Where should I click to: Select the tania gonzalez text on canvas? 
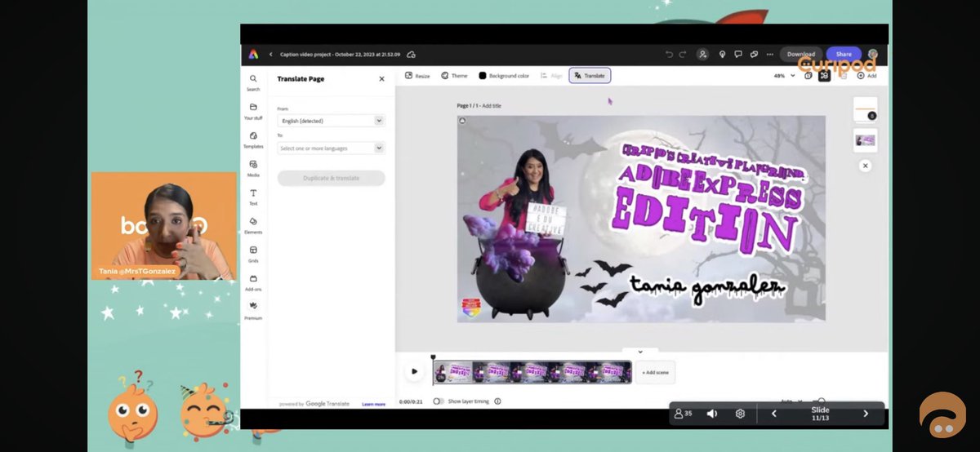707,286
